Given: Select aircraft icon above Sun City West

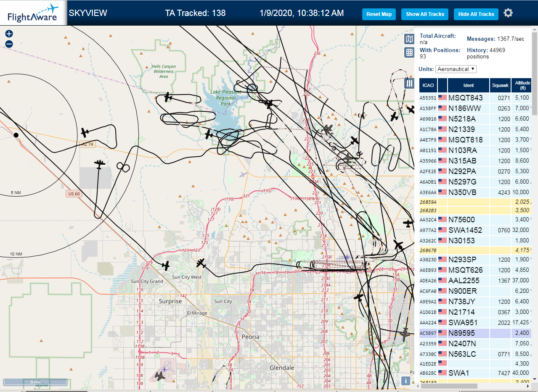Looking at the screenshot, I should (201, 263).
